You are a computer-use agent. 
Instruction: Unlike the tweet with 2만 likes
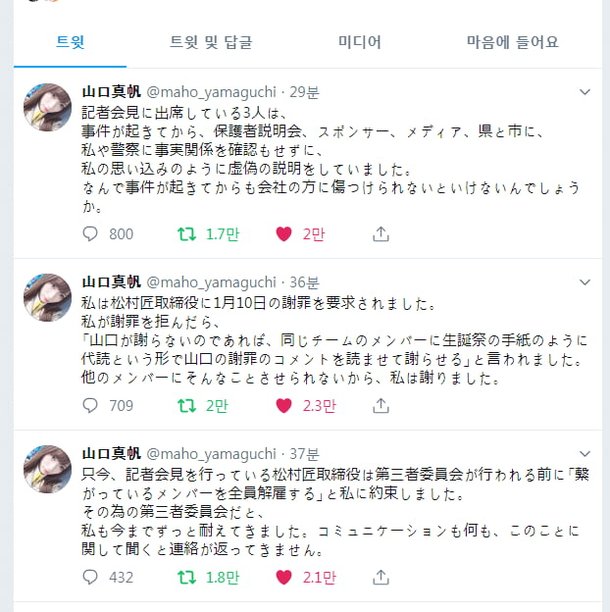(x=284, y=234)
